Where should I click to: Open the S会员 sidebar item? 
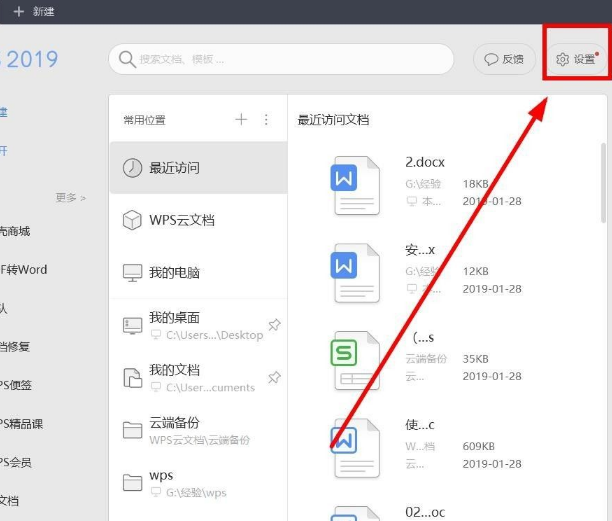(16, 462)
